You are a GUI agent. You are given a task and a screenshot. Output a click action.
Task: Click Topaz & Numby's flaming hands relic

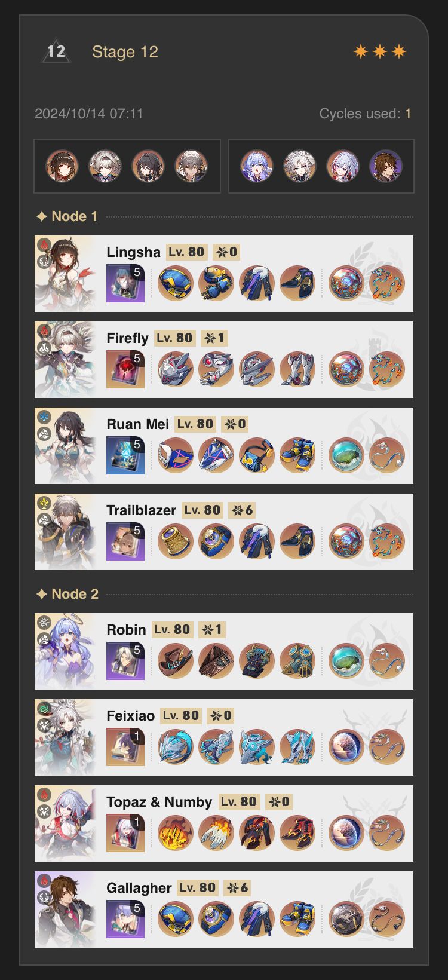pyautogui.click(x=216, y=833)
